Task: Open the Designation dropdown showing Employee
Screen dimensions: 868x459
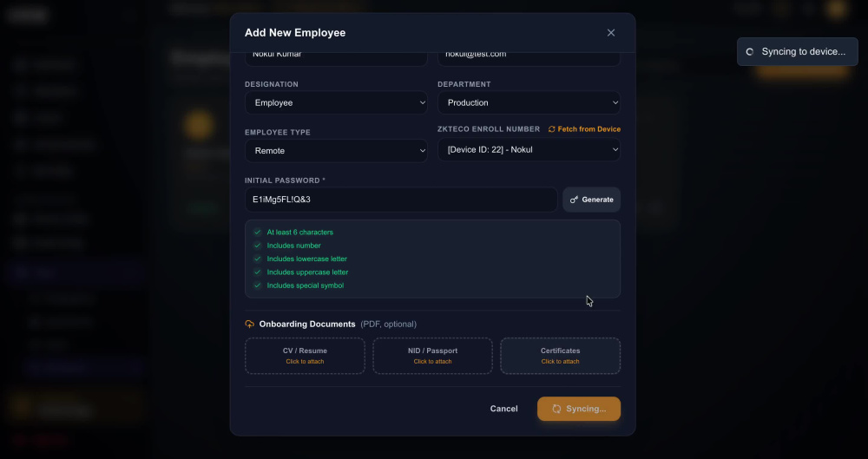Action: [336, 102]
